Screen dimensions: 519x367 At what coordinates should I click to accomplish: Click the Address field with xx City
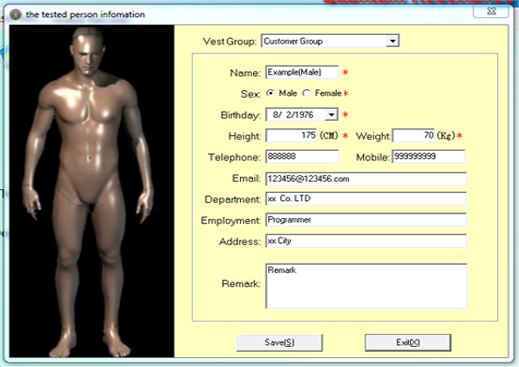coord(366,241)
